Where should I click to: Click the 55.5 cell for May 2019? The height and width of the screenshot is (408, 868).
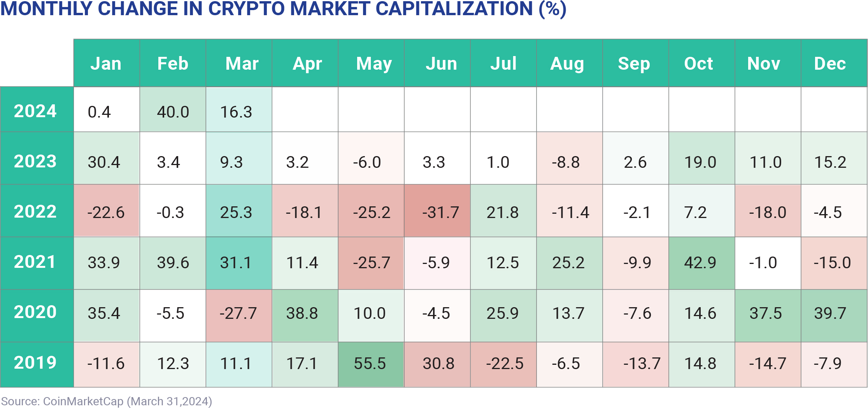[370, 364]
